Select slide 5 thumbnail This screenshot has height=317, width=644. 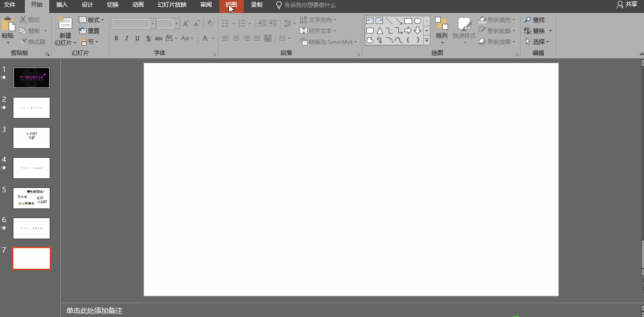(x=32, y=198)
